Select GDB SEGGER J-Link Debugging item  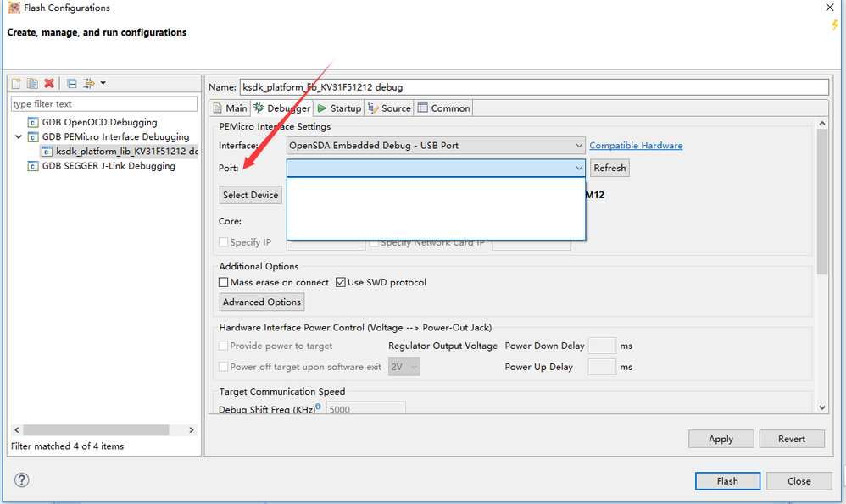[109, 166]
